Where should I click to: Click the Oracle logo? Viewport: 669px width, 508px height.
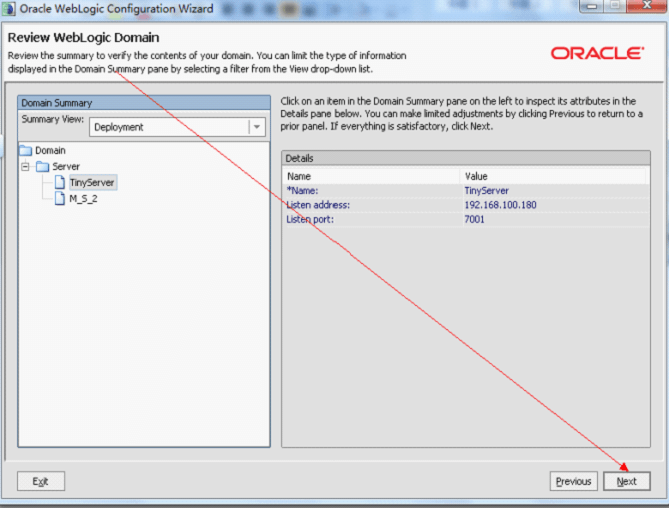click(597, 53)
